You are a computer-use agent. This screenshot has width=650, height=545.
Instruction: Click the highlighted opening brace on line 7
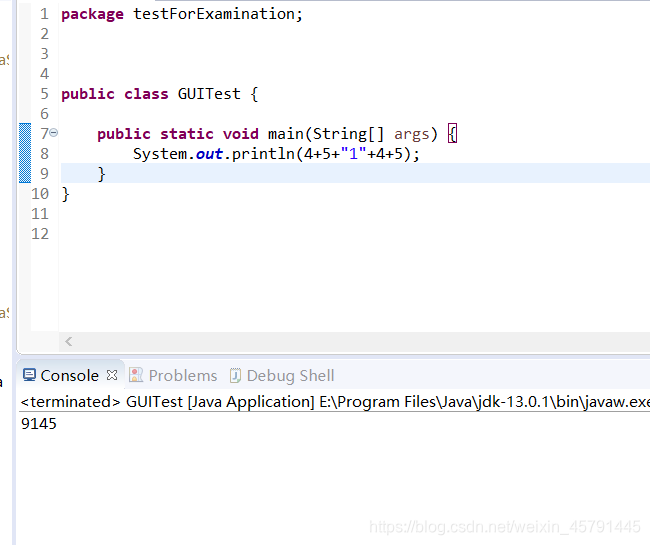(452, 134)
